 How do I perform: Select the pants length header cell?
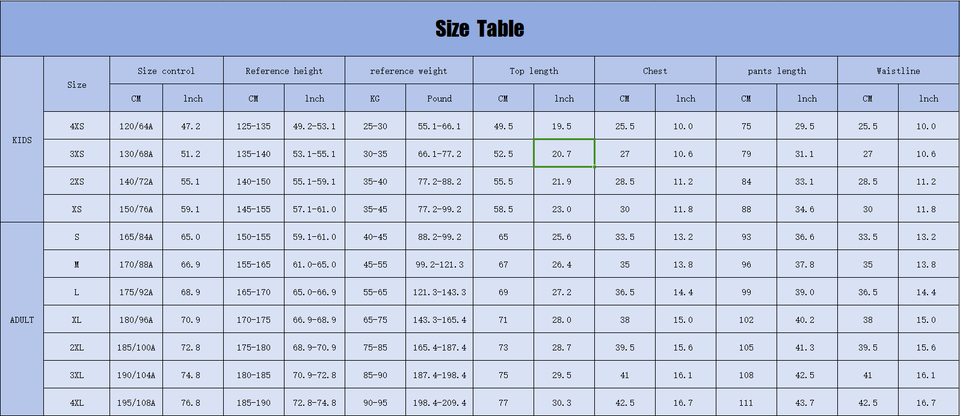pos(776,71)
